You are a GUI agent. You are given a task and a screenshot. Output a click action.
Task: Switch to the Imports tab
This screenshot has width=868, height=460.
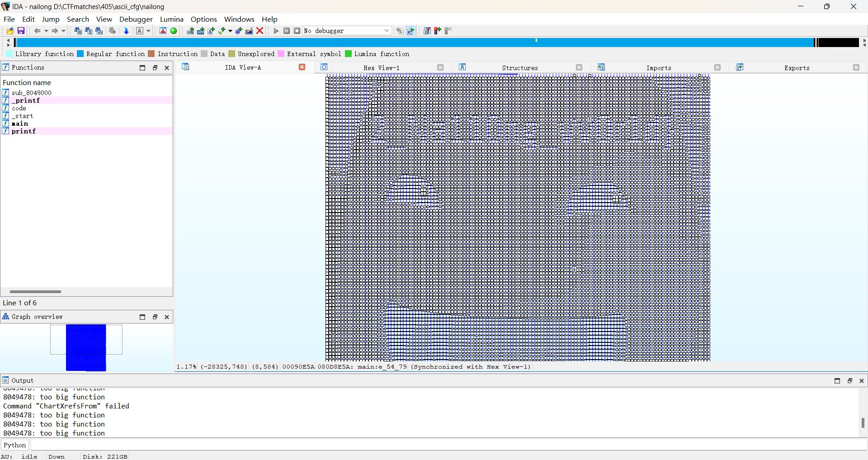pos(658,68)
